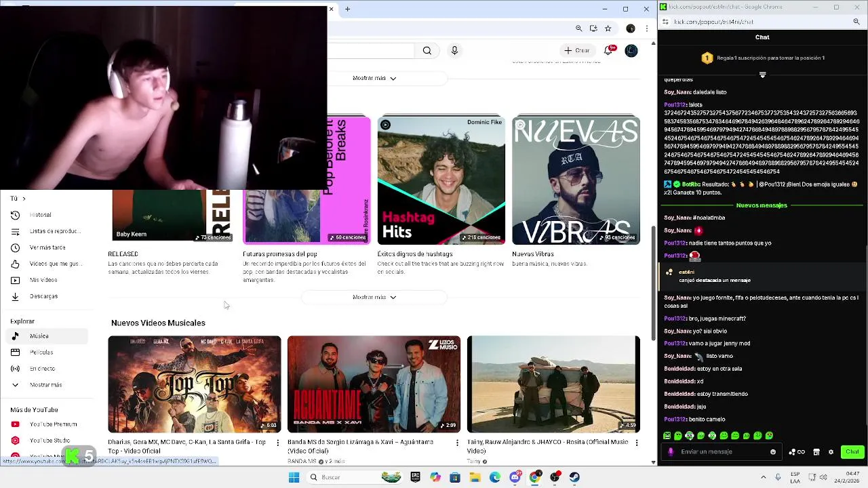Open Historial in the sidebar
The image size is (868, 488).
click(48, 215)
